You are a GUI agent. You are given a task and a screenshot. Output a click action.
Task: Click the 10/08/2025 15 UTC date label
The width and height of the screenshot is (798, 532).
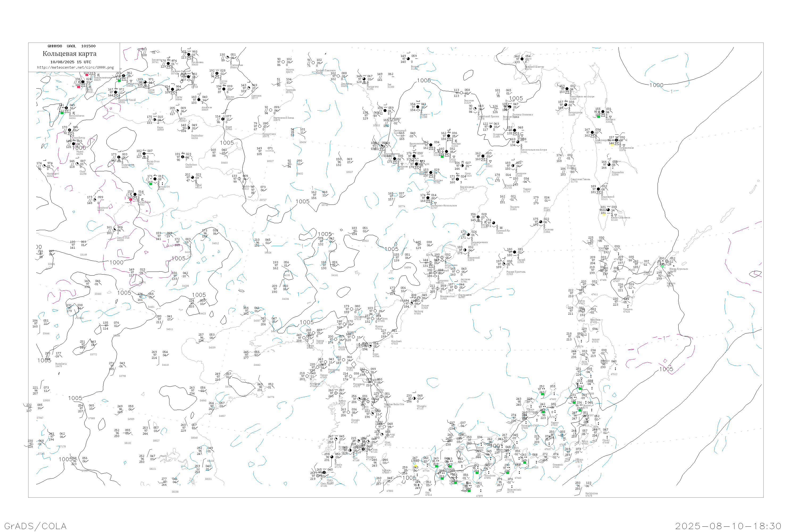click(70, 62)
